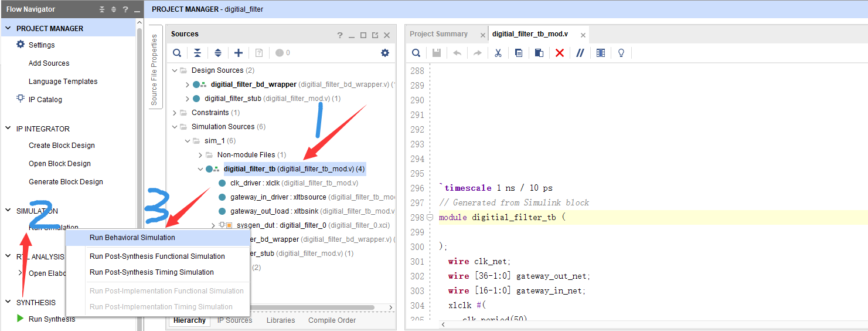The height and width of the screenshot is (331, 868).
Task: Click Create Block Design link
Action: tap(62, 146)
